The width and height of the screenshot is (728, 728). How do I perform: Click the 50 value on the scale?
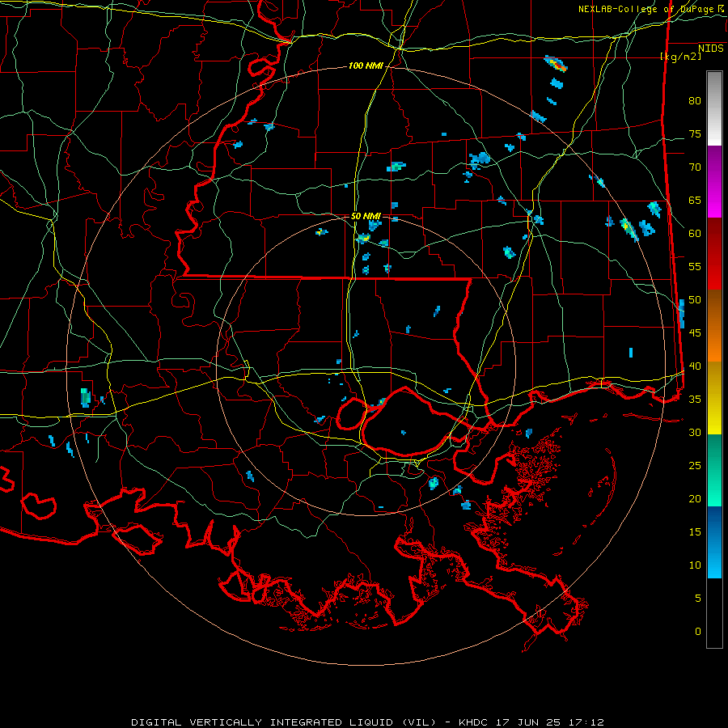coord(695,300)
